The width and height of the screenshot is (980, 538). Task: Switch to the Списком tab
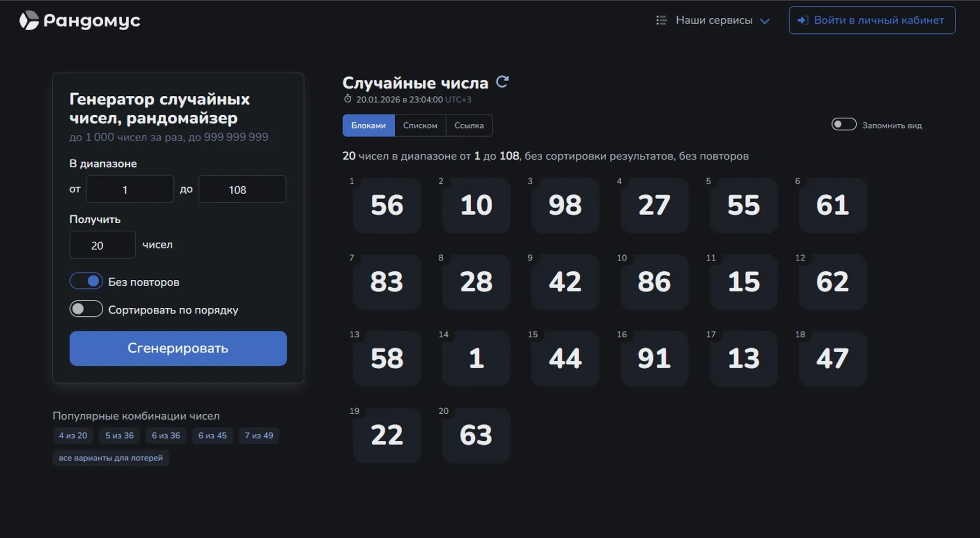(420, 125)
